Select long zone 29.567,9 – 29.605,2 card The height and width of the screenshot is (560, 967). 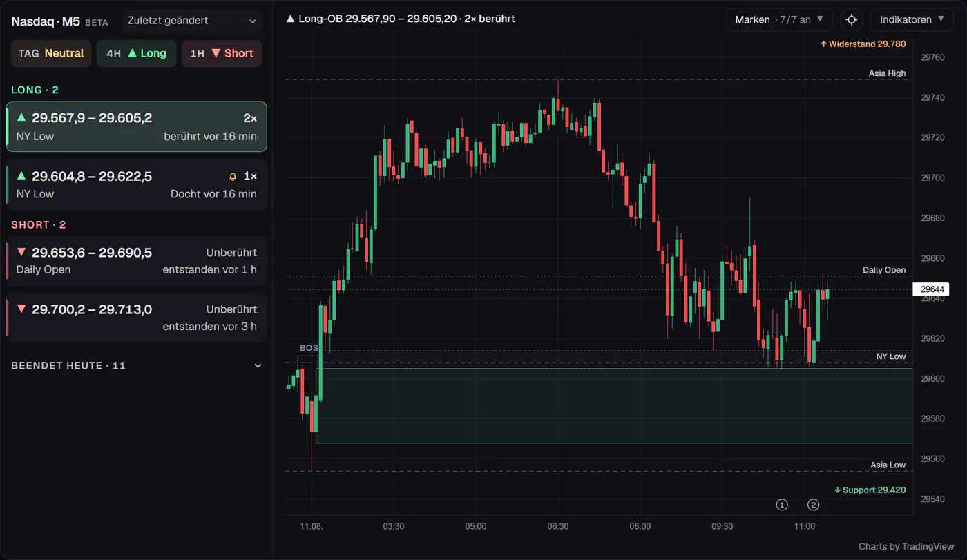pos(137,126)
